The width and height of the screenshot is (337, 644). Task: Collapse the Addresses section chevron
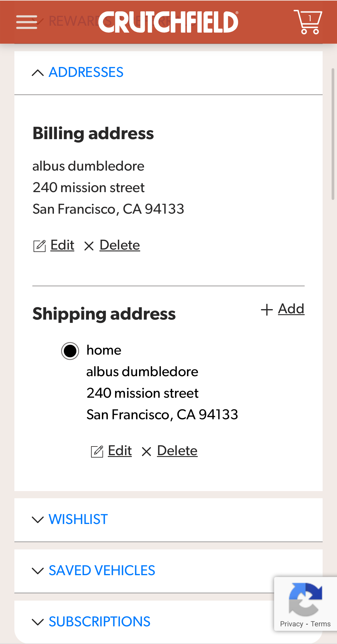pyautogui.click(x=38, y=72)
